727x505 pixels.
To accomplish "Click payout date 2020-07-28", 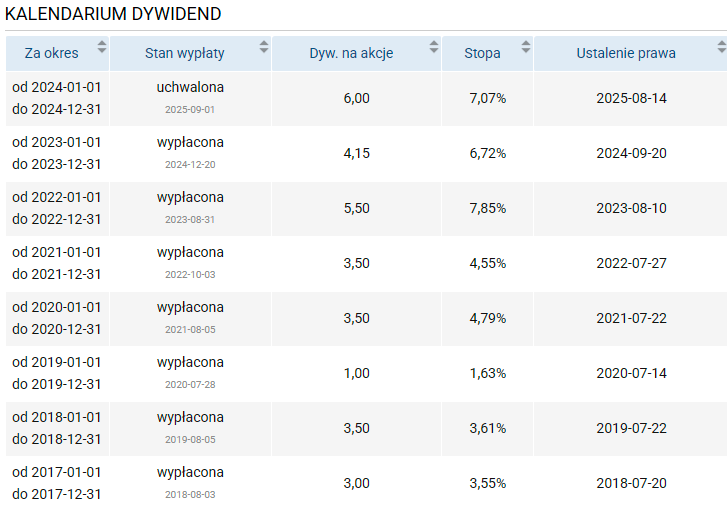I will (190, 384).
